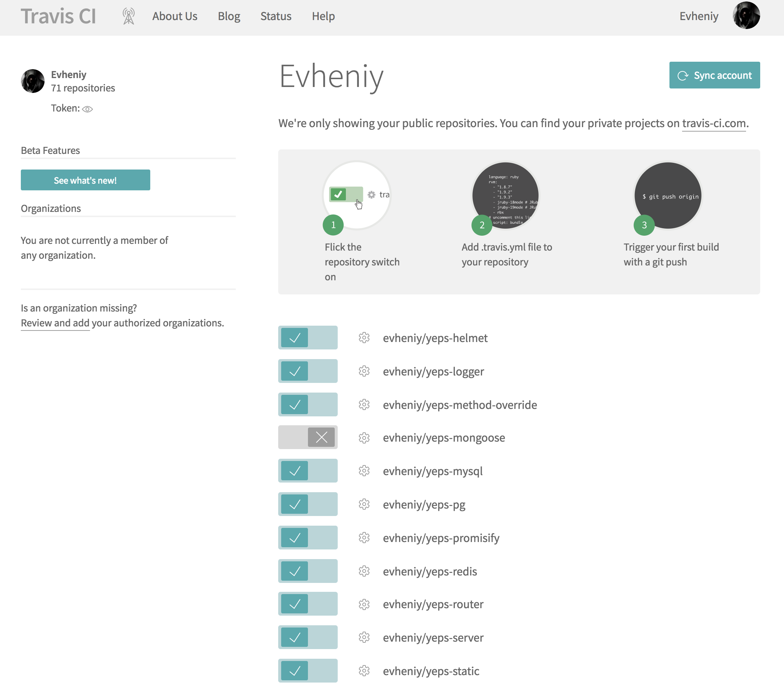Disable the yeps-helmet repository switch
Screen dimensions: 784x687
308,338
